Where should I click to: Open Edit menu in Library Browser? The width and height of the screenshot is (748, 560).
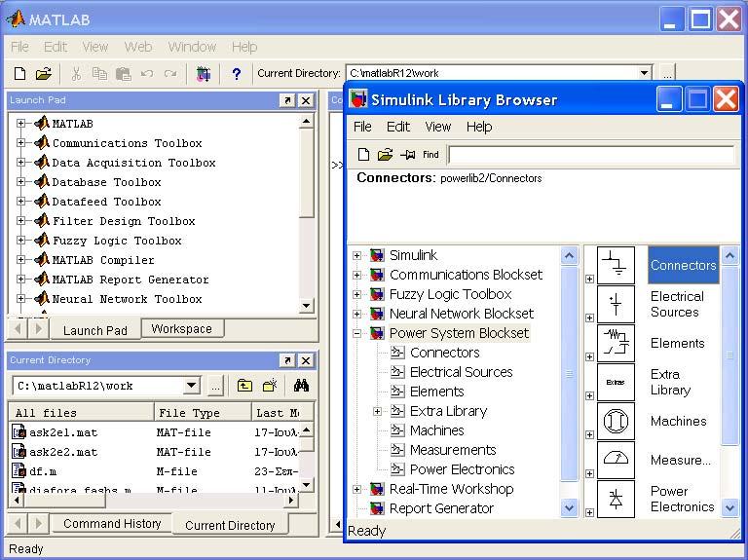pyautogui.click(x=397, y=127)
